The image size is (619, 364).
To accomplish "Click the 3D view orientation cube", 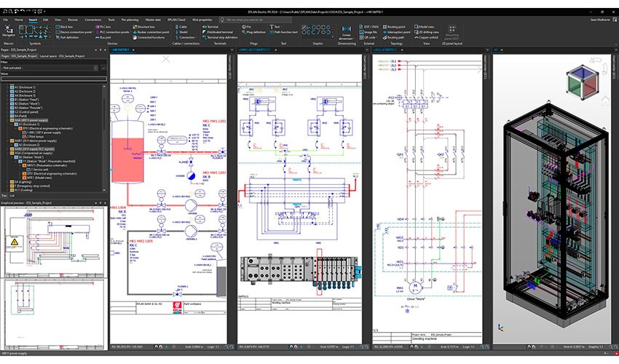I will click(582, 83).
